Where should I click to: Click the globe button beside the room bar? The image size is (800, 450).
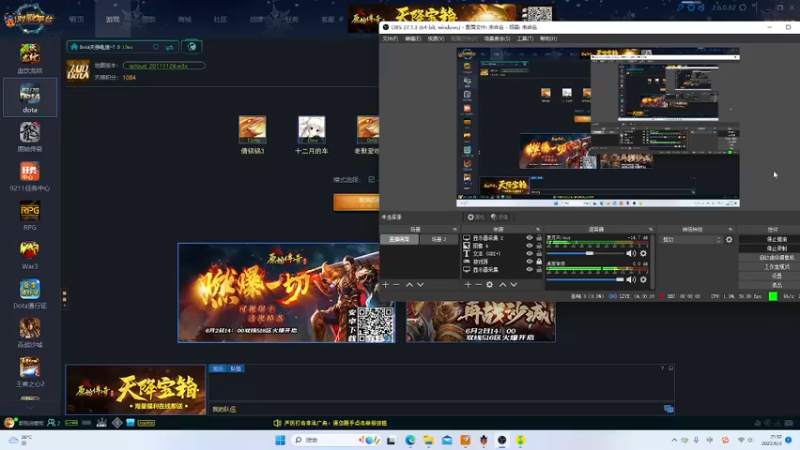tap(192, 47)
